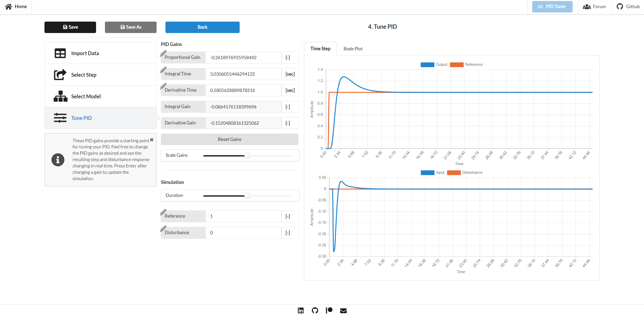Dismiss the PID gains info message
The width and height of the screenshot is (644, 316).
[x=152, y=140]
